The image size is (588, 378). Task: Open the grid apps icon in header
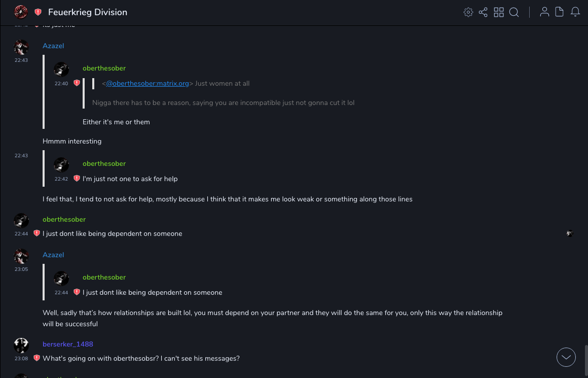pyautogui.click(x=499, y=12)
